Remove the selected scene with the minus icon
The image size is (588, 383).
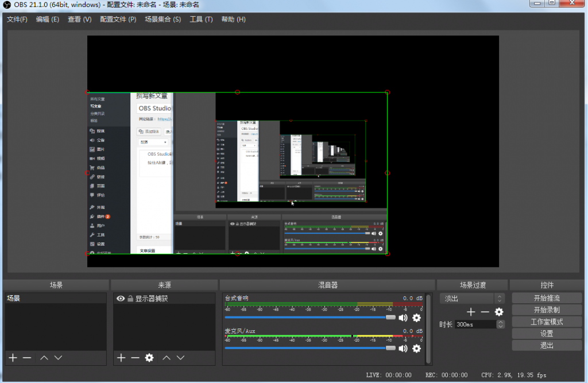[x=27, y=358]
